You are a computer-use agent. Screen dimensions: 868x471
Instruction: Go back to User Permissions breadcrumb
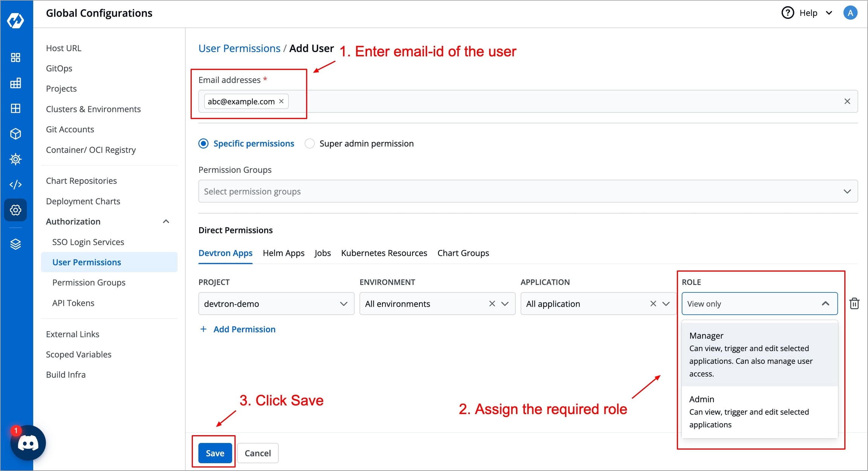tap(239, 48)
